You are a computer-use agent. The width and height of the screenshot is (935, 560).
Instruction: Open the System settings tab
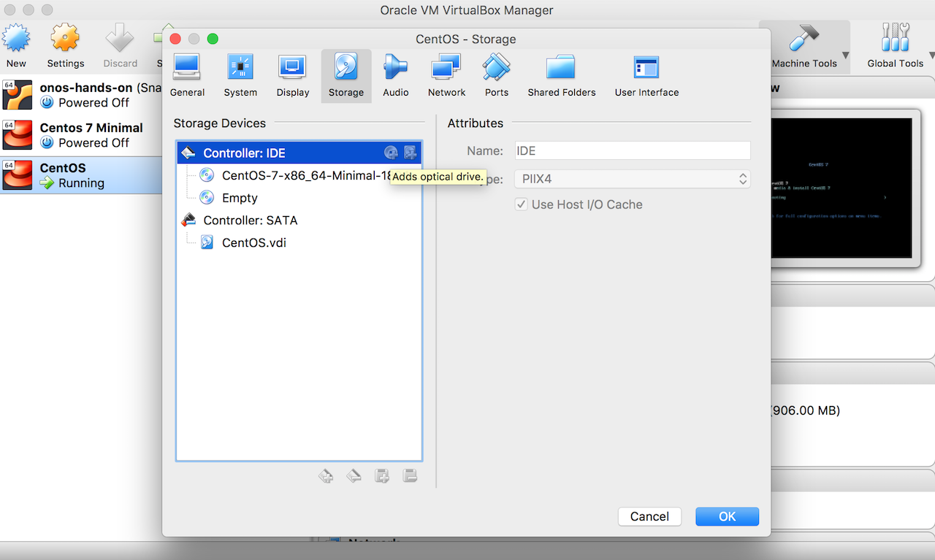[240, 75]
